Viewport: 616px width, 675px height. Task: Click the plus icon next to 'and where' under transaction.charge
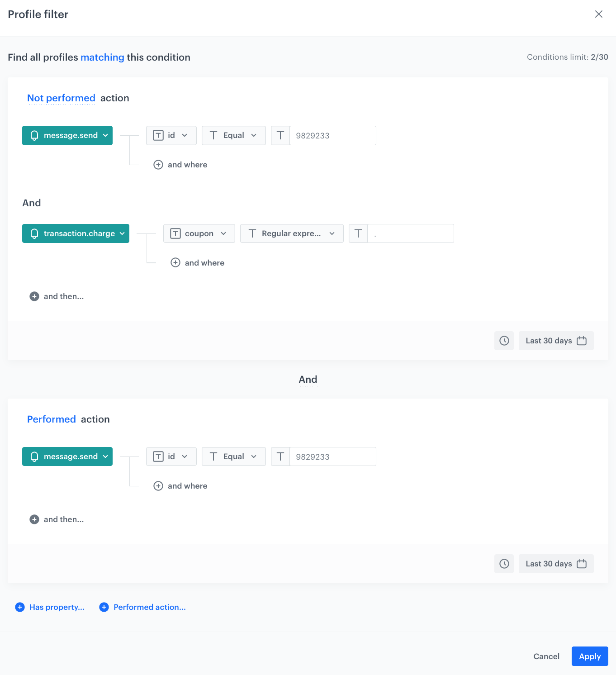click(175, 262)
